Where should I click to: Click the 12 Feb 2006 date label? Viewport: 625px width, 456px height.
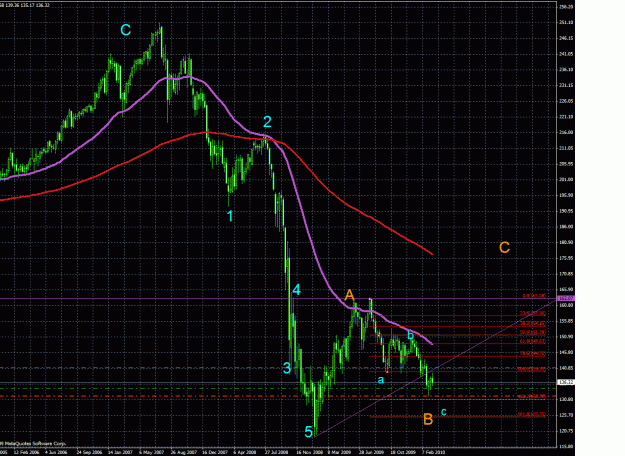coord(27,452)
